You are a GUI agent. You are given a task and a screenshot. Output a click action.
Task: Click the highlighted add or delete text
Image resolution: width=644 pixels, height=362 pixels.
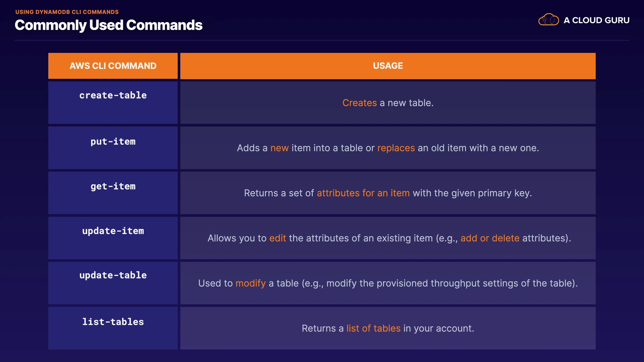(x=490, y=238)
